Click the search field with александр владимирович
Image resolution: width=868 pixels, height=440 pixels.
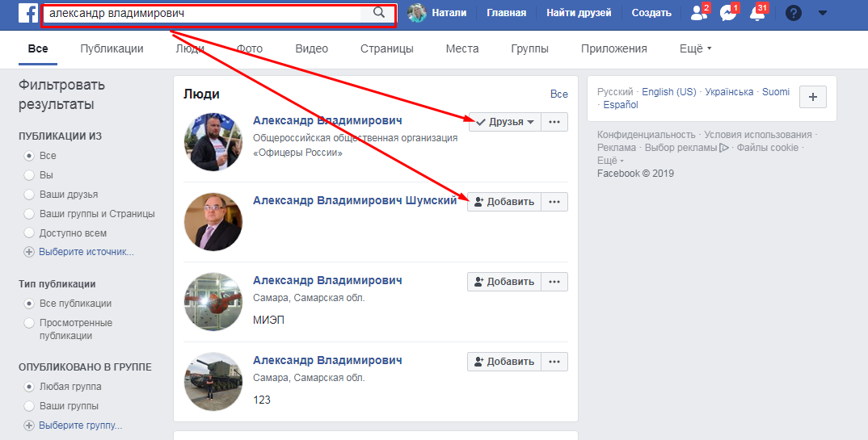click(203, 13)
